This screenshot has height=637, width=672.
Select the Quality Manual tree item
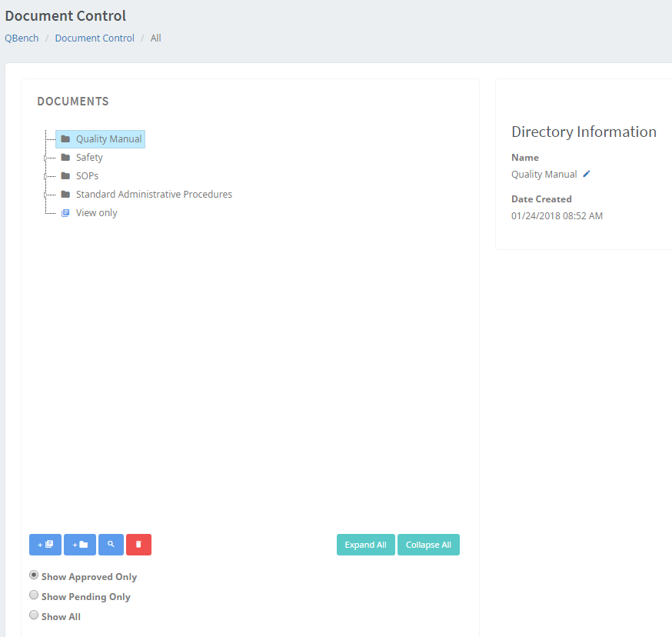(x=100, y=139)
